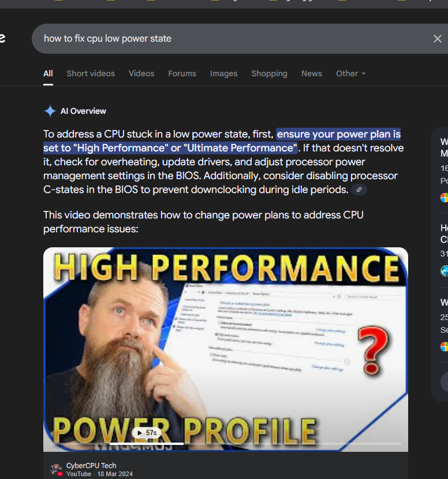Screen dimensions: 448x479
Task: Play the 57s video preview
Action: tap(147, 433)
